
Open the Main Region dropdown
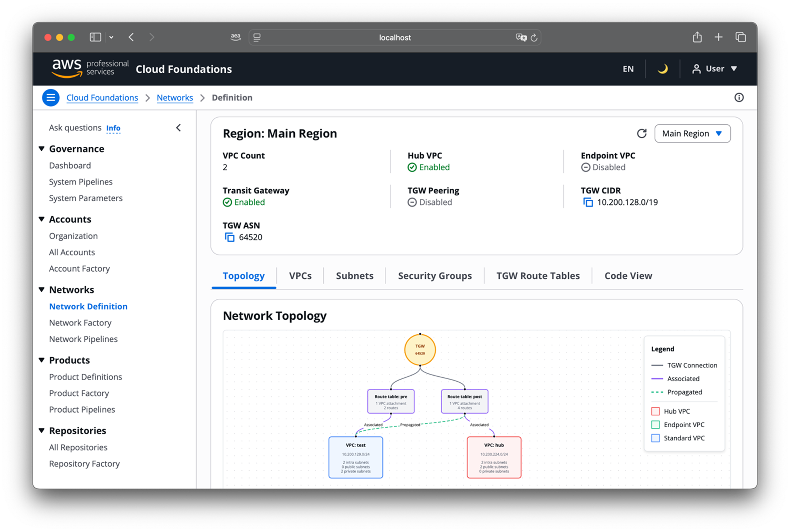tap(692, 133)
